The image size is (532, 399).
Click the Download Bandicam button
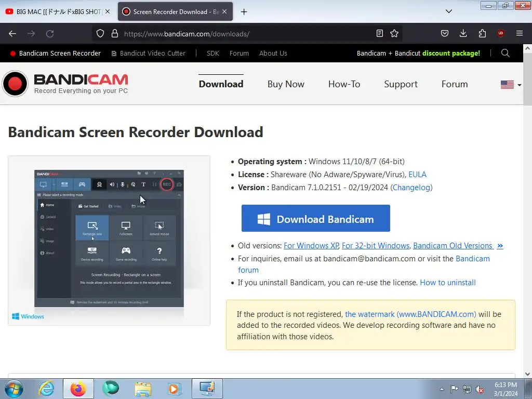pyautogui.click(x=315, y=218)
